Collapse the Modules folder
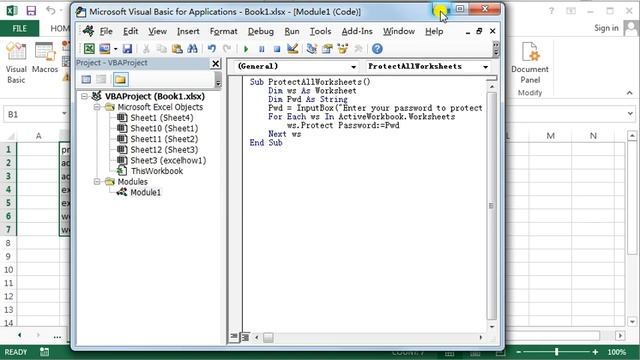The height and width of the screenshot is (360, 640). [97, 182]
